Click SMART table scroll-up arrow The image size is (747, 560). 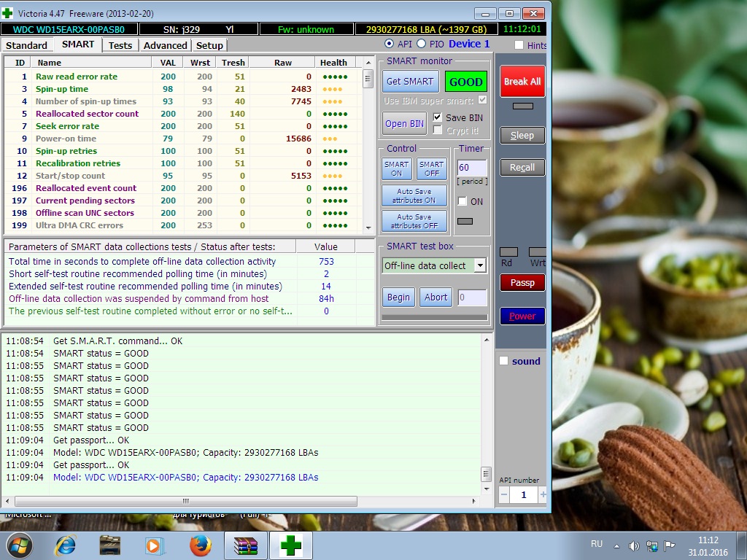(x=368, y=63)
